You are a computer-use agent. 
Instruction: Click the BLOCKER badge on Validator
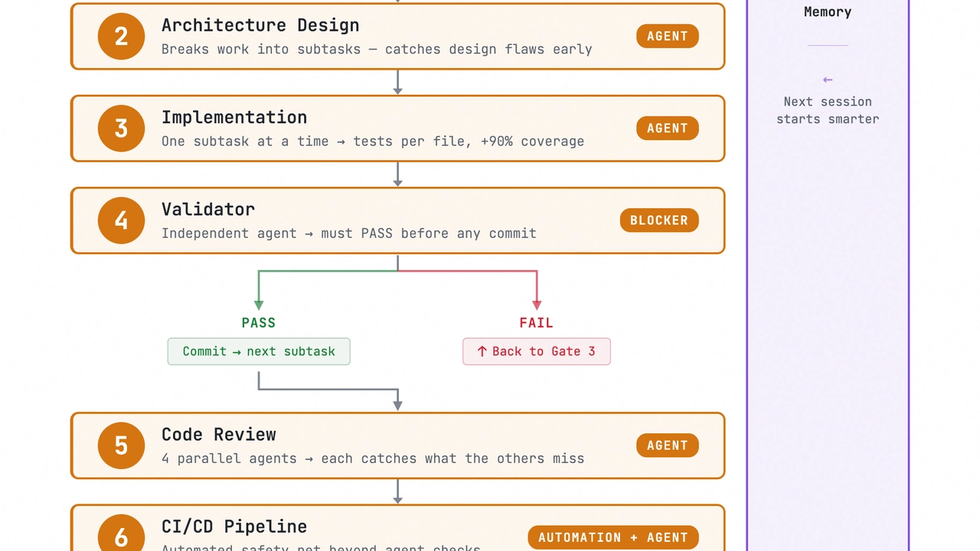[x=659, y=220]
